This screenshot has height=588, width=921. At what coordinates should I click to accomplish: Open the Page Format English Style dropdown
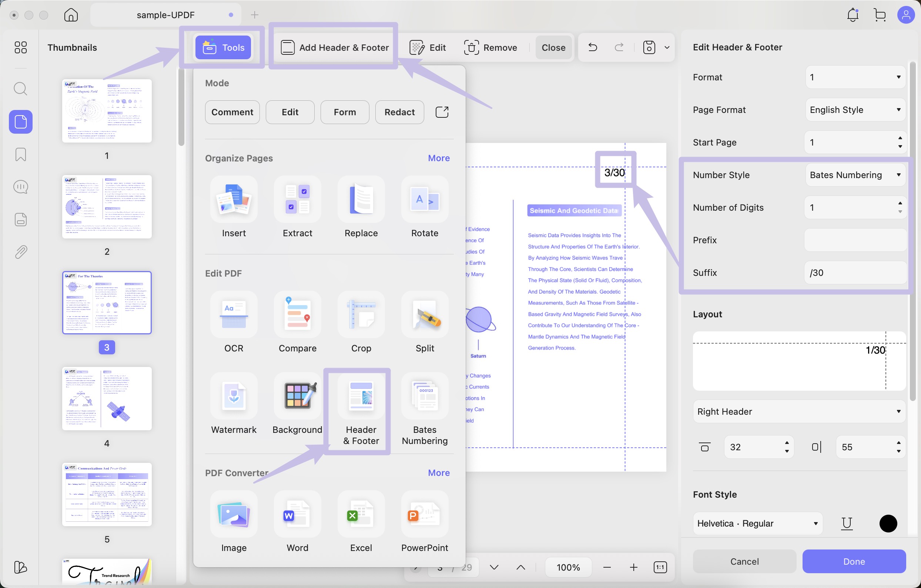[x=855, y=110]
